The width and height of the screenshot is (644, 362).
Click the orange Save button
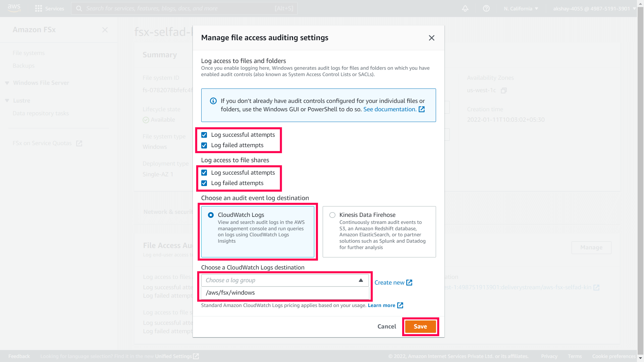coord(420,326)
